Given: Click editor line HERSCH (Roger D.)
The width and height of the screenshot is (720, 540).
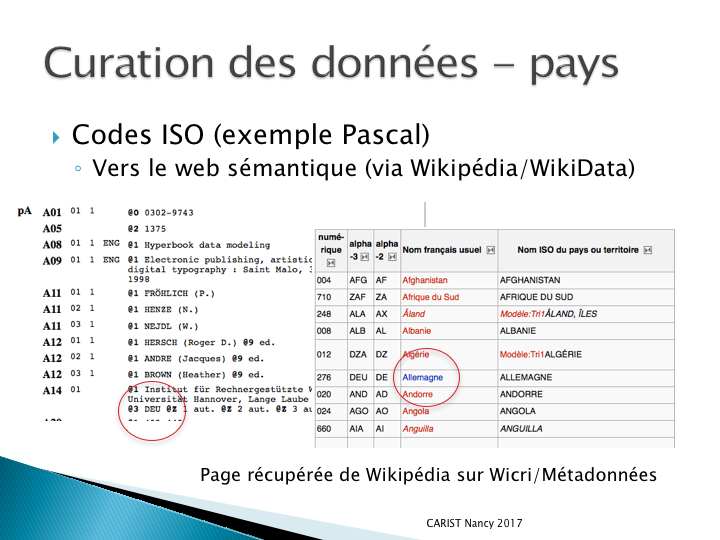Looking at the screenshot, I should [x=191, y=343].
